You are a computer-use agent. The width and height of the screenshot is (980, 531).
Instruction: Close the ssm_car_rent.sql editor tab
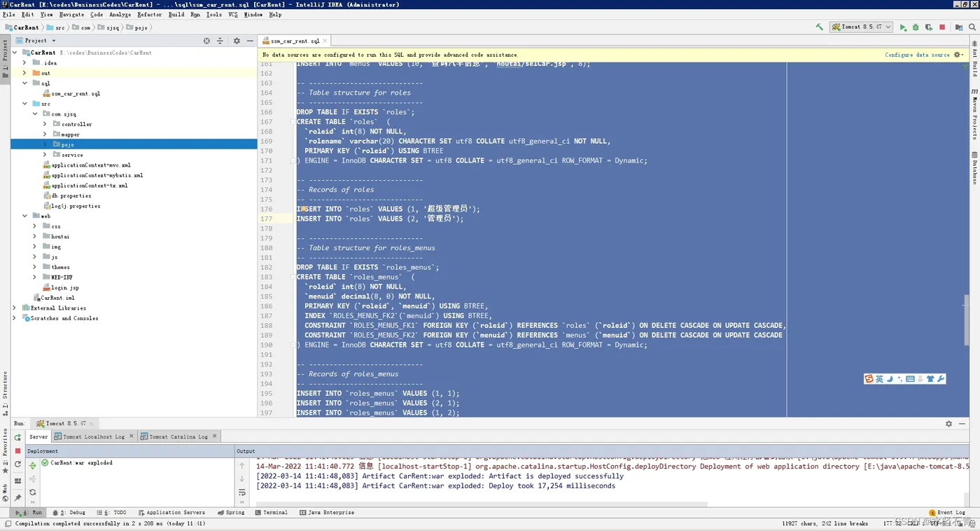(325, 41)
